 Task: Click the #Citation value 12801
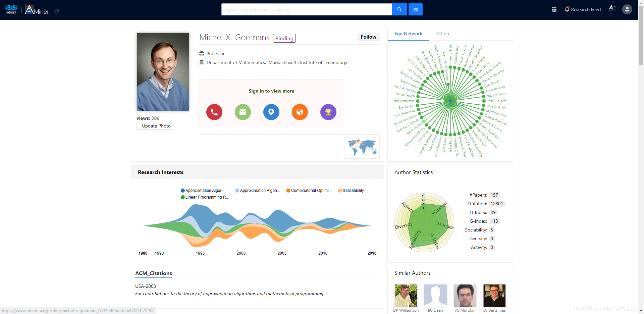pyautogui.click(x=496, y=204)
